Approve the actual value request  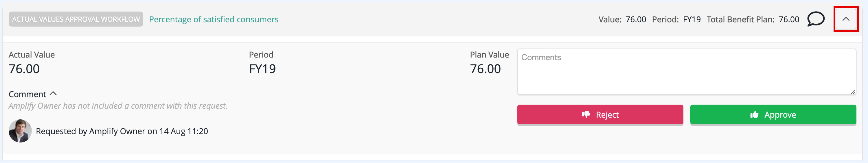[773, 114]
